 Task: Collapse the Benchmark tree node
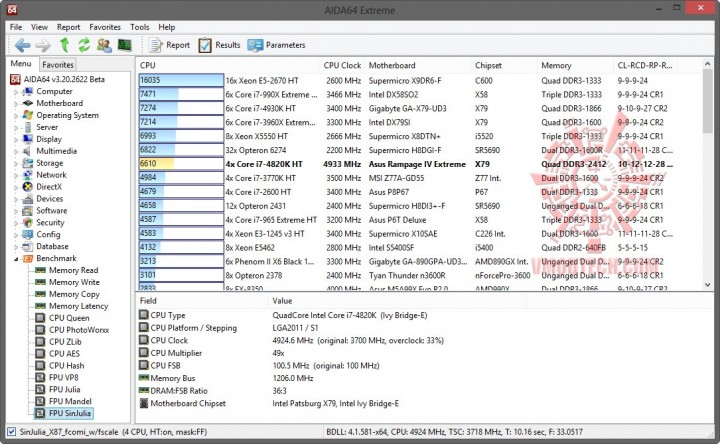(x=16, y=259)
